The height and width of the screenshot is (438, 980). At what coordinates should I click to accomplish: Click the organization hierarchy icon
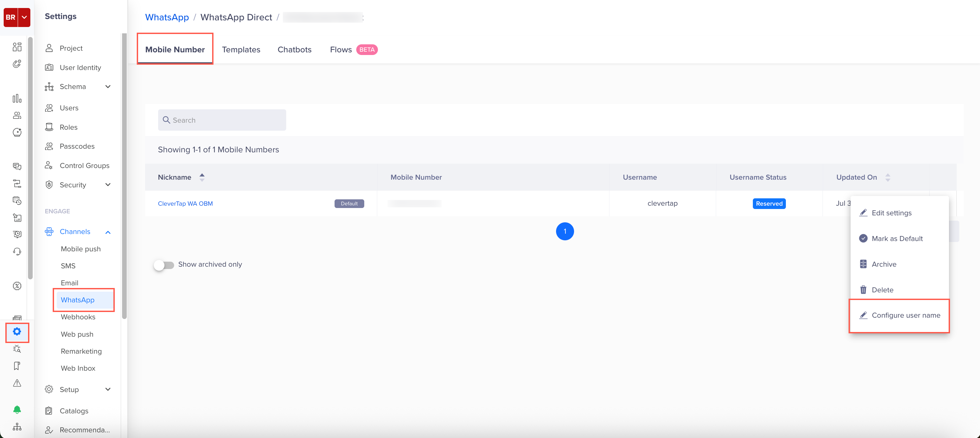[17, 427]
